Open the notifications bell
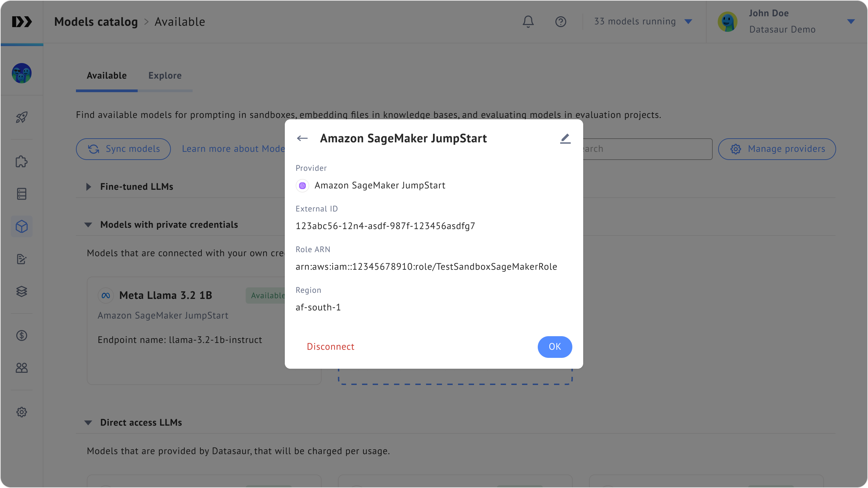This screenshot has width=868, height=488. point(528,22)
